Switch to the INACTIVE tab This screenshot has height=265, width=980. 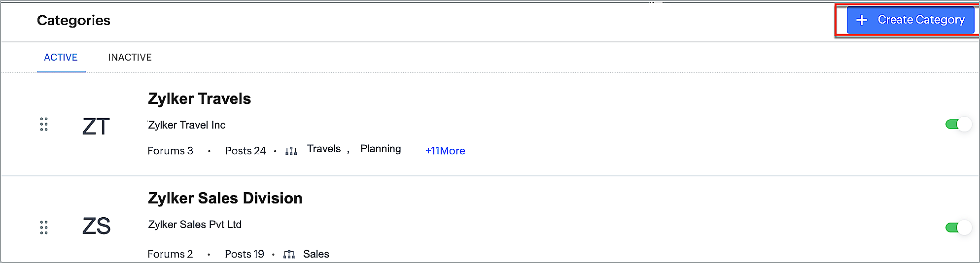130,57
